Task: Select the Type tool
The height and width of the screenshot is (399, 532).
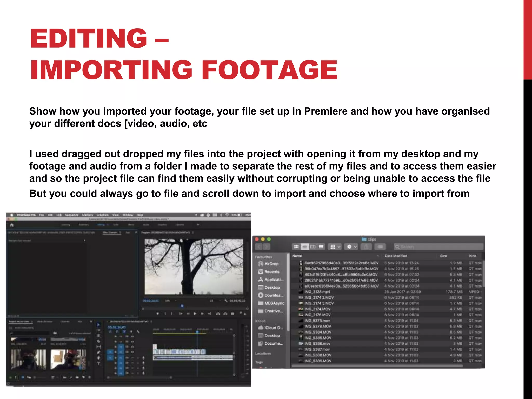Action: pos(98,363)
